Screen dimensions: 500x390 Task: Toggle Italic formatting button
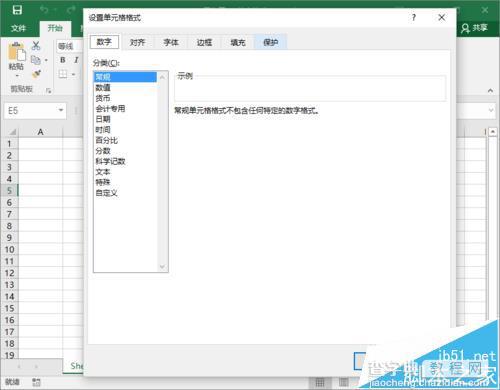(x=76, y=60)
